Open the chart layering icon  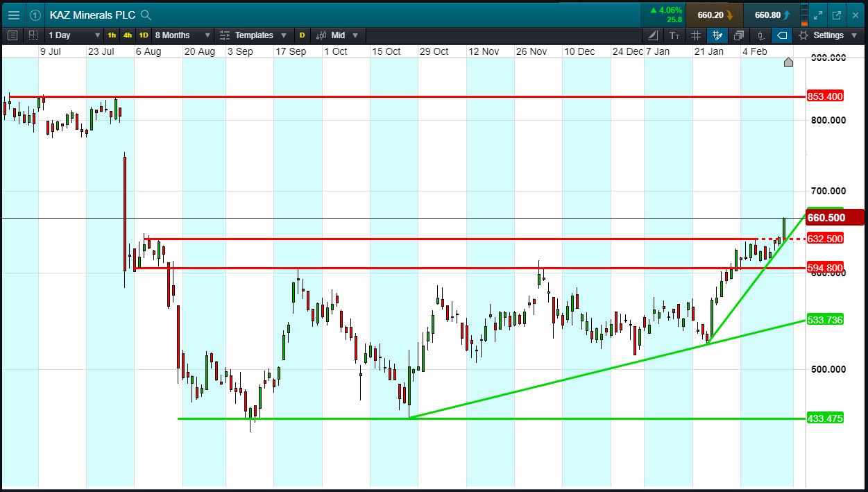(x=738, y=35)
